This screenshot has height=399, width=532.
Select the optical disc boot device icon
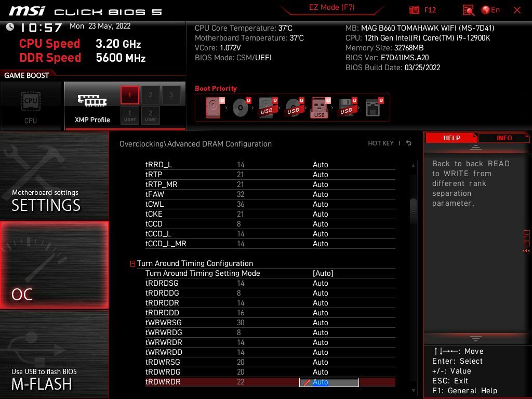(241, 107)
